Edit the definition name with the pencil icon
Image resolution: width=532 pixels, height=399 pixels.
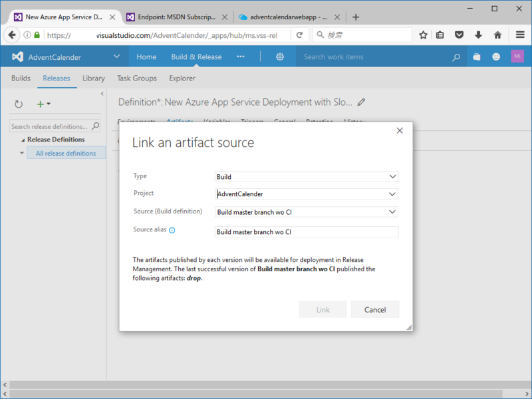tap(361, 102)
